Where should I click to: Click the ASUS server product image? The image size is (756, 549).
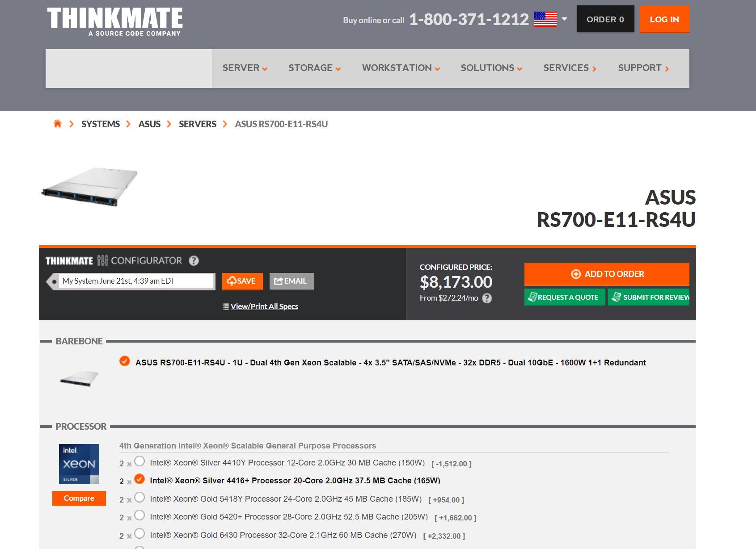(x=89, y=187)
